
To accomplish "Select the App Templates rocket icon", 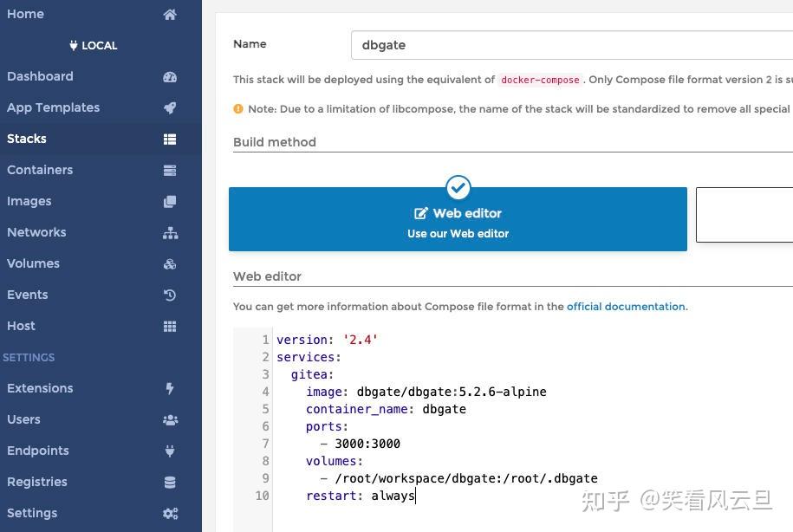I will [x=170, y=107].
